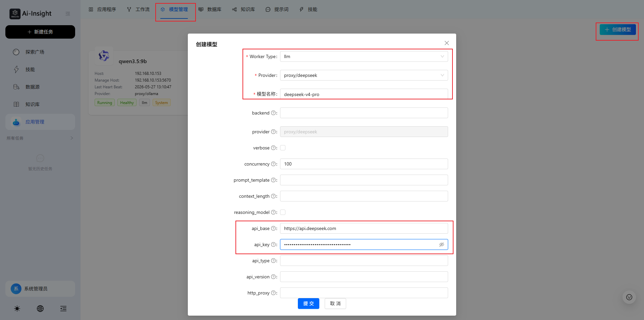Click the concurrency input field
The height and width of the screenshot is (320, 644).
coord(364,164)
